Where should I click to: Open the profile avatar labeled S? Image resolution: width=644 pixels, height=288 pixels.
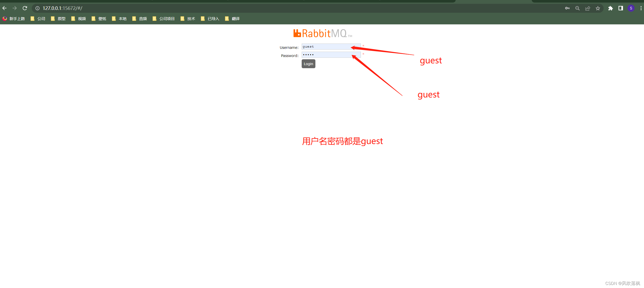point(631,8)
